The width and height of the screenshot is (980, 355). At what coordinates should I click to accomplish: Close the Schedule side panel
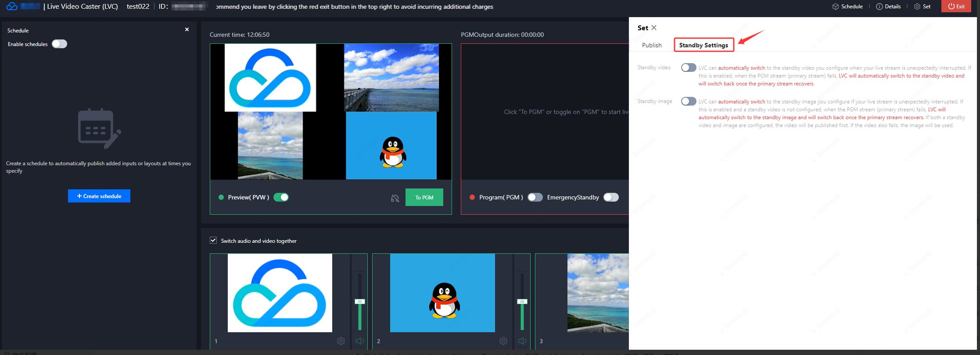pos(187,29)
